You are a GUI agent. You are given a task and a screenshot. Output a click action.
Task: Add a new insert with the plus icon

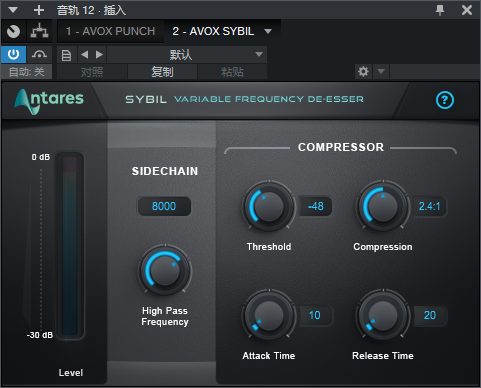39,10
